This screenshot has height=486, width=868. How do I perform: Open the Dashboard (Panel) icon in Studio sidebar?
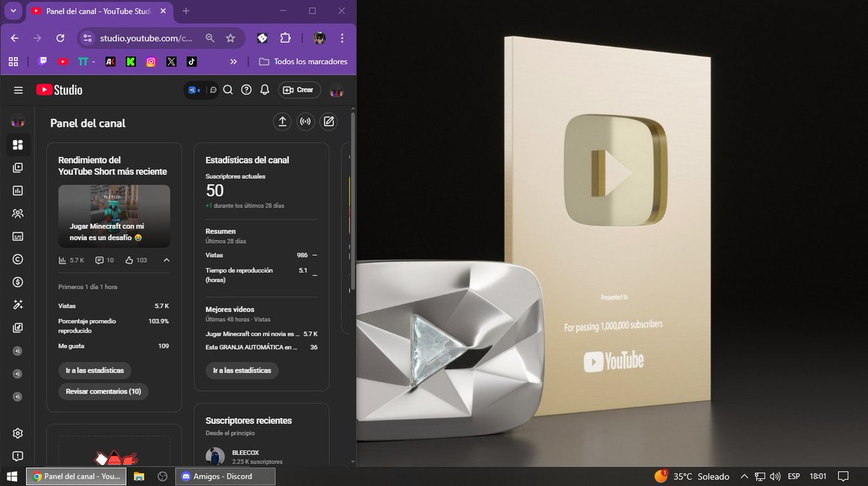(x=18, y=145)
